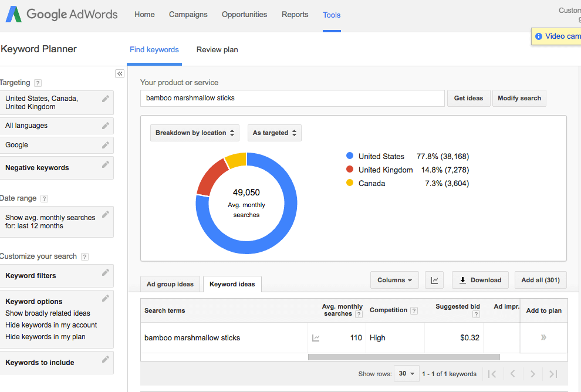Go to next page of keywords
This screenshot has height=392, width=581.
coord(532,374)
